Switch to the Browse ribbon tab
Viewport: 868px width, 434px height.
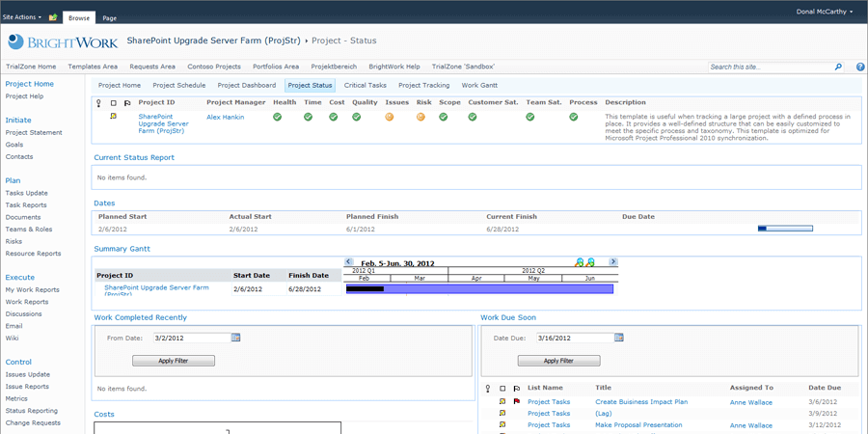click(x=79, y=17)
